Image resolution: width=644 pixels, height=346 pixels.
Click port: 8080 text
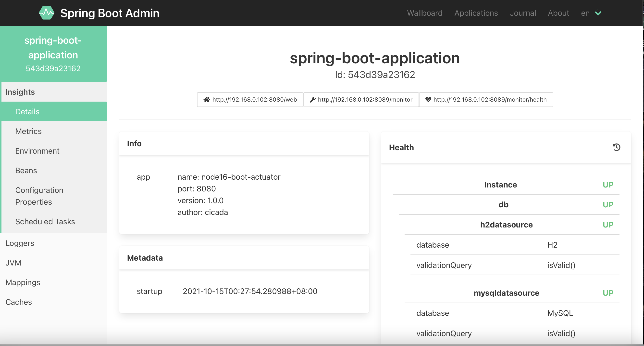click(197, 189)
